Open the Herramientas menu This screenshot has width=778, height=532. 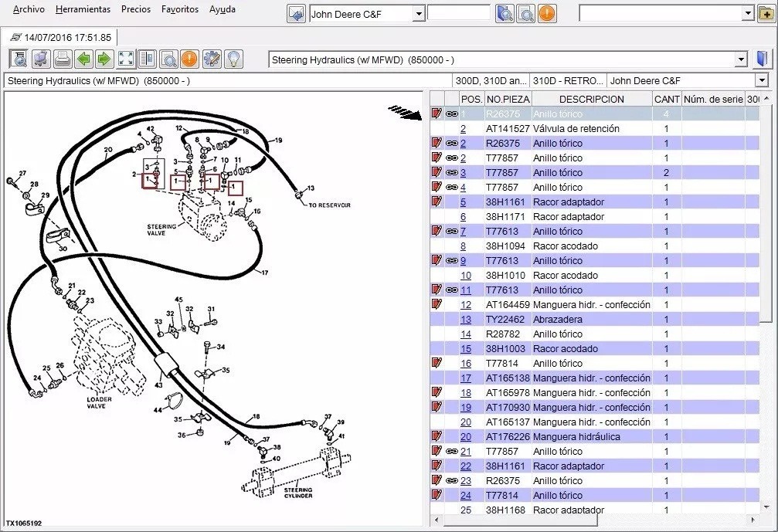click(83, 9)
